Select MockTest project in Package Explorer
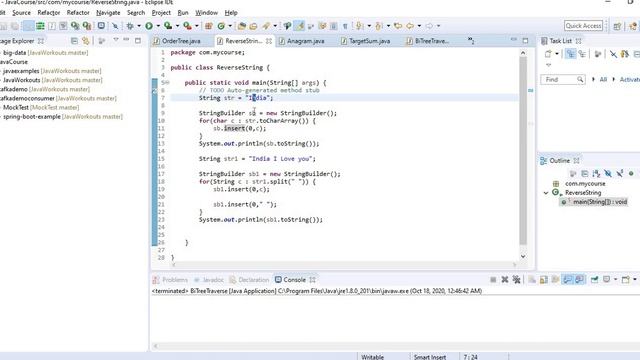Image resolution: width=640 pixels, height=360 pixels. tap(41, 107)
